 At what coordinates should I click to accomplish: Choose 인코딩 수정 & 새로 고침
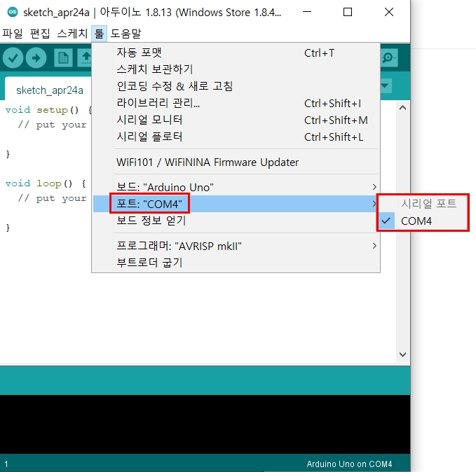coord(236,86)
